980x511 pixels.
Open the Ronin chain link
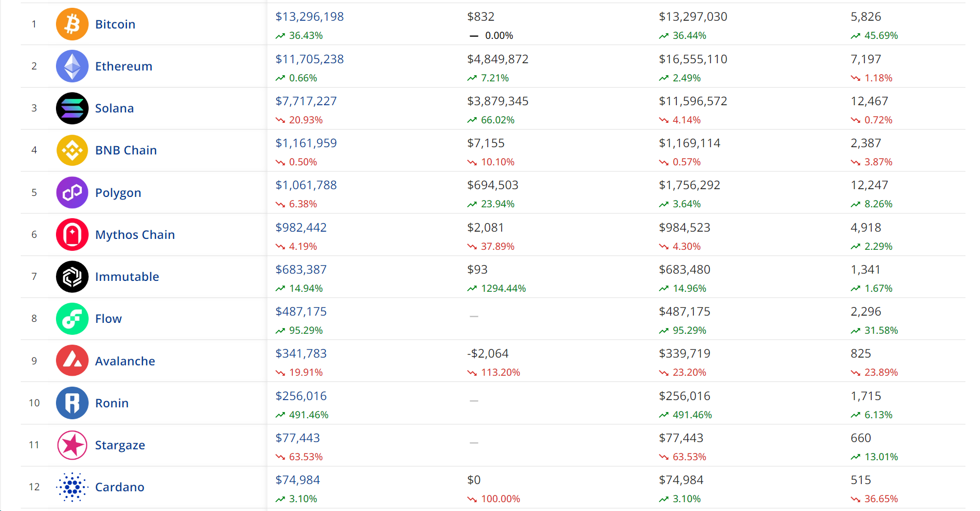point(112,403)
